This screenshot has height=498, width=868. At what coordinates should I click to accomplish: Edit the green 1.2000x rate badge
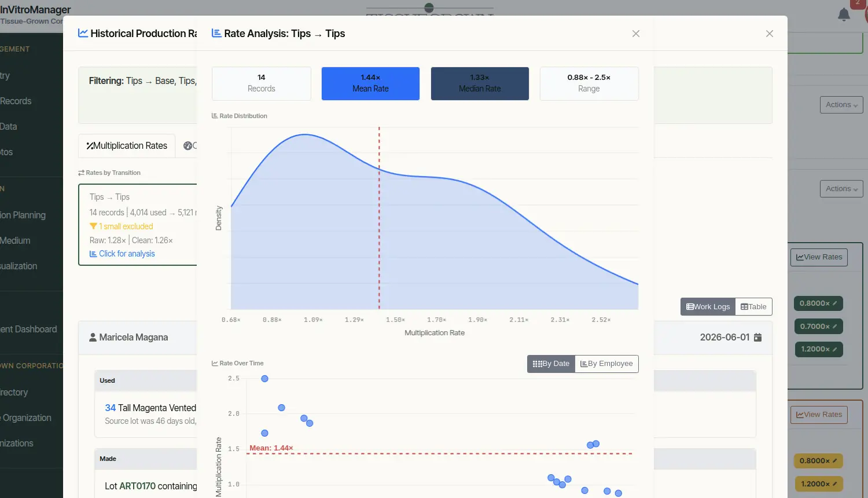click(x=818, y=349)
